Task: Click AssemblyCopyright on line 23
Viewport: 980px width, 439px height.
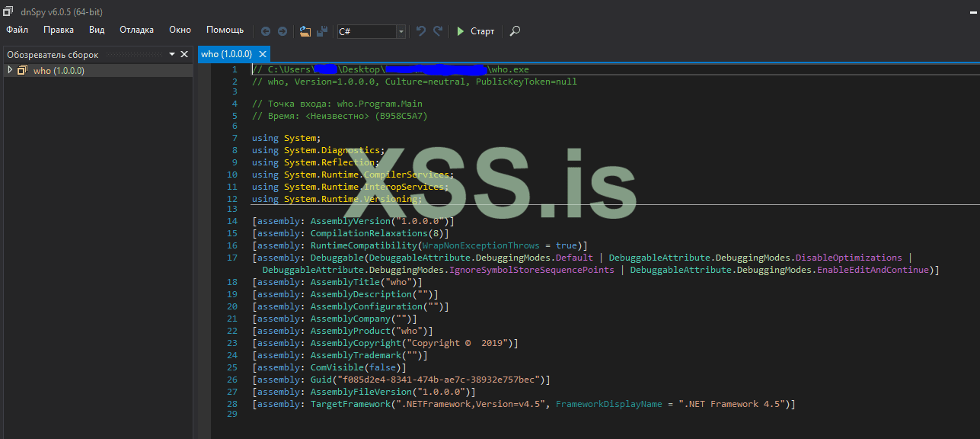Action: tap(356, 343)
